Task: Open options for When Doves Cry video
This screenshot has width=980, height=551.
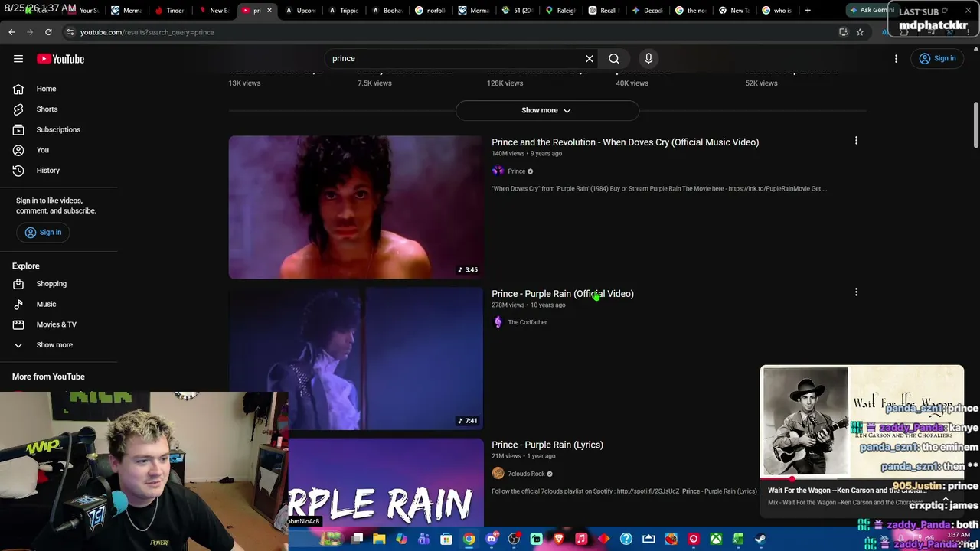Action: (x=856, y=141)
